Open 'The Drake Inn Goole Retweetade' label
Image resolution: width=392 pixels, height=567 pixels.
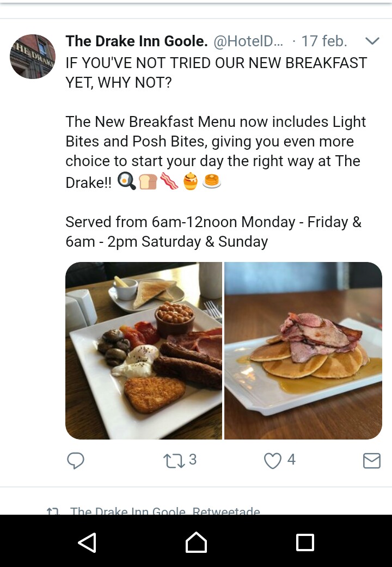tap(165, 511)
